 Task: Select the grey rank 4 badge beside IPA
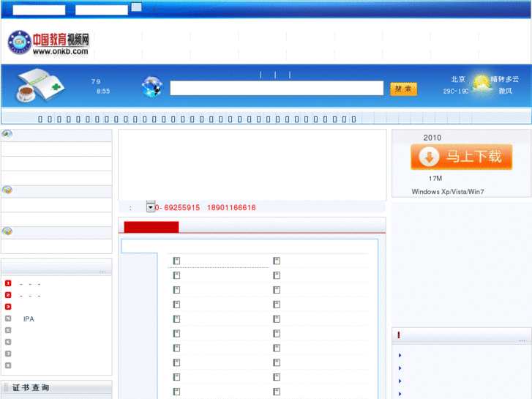[8, 318]
